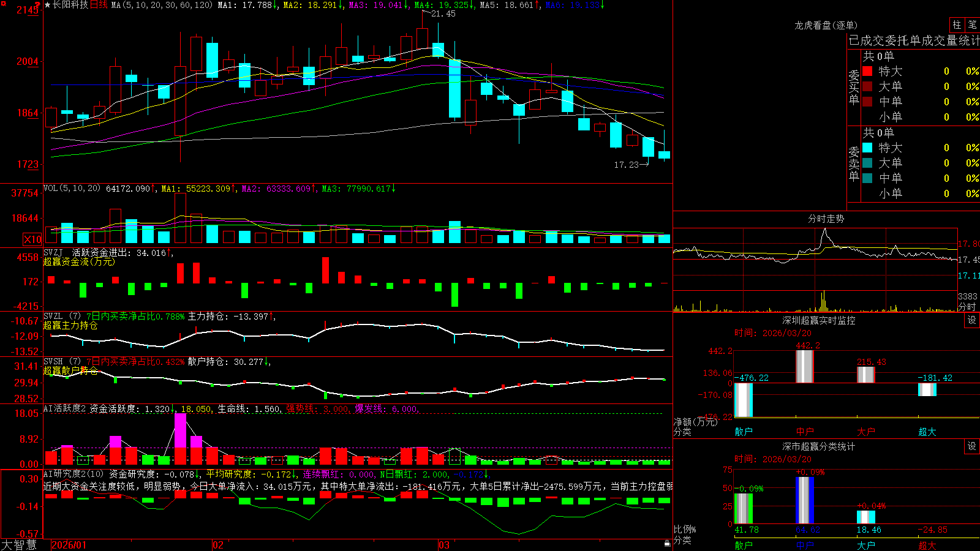Click the 龙虎看盘(逐单) panel title
This screenshot has width=980, height=551.
point(826,25)
